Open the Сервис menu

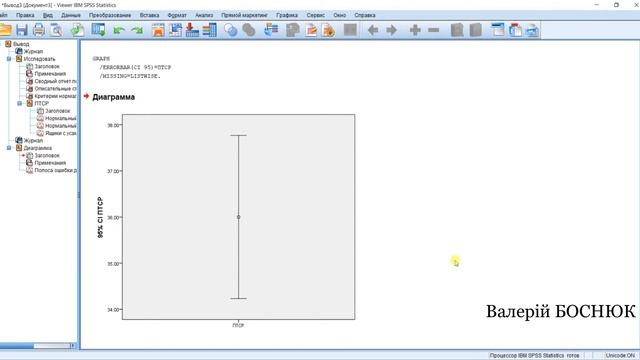click(x=316, y=15)
